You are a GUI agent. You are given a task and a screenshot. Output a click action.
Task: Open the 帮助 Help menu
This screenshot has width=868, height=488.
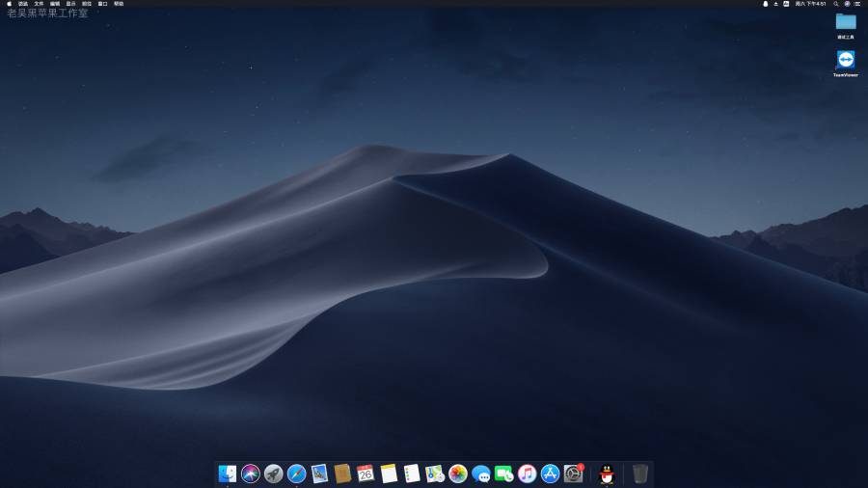click(x=119, y=4)
